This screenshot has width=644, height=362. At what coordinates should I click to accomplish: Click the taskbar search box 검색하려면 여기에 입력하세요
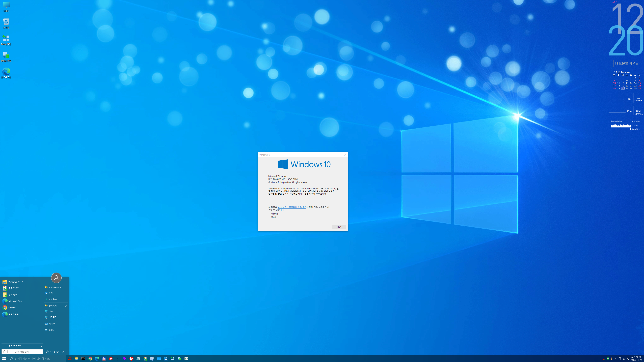37,358
